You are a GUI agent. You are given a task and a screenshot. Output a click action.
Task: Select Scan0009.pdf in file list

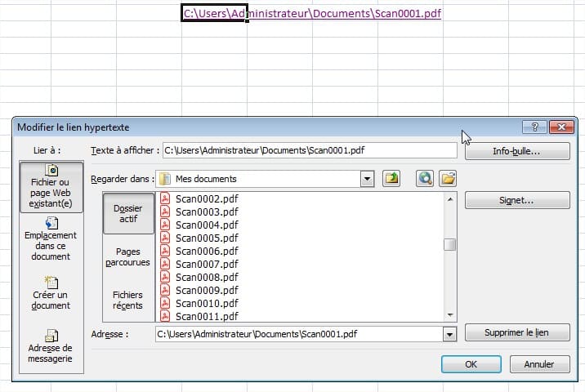[207, 290]
